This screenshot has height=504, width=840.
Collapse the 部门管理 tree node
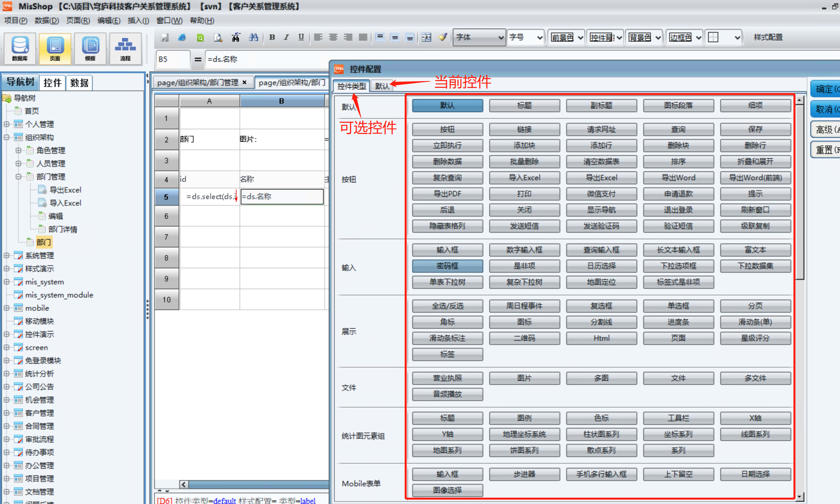pos(18,177)
